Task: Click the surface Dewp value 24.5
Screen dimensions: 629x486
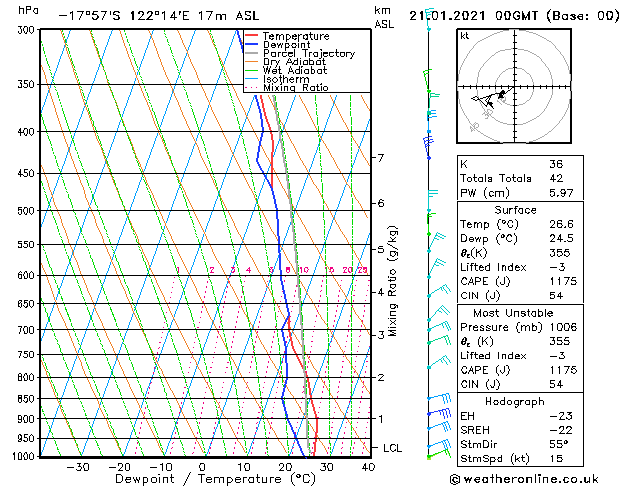Action: (561, 239)
